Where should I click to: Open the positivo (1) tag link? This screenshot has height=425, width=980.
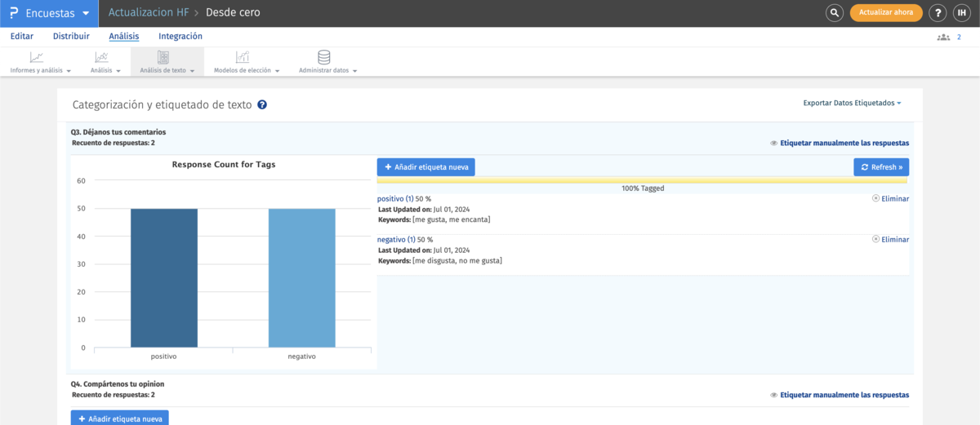395,199
